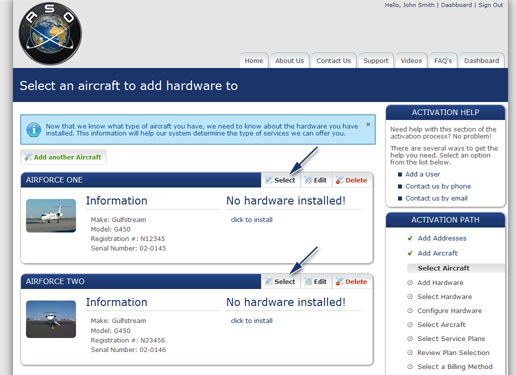Select the AIRFORCE TWO aircraft
This screenshot has height=375, width=516.
[x=281, y=282]
